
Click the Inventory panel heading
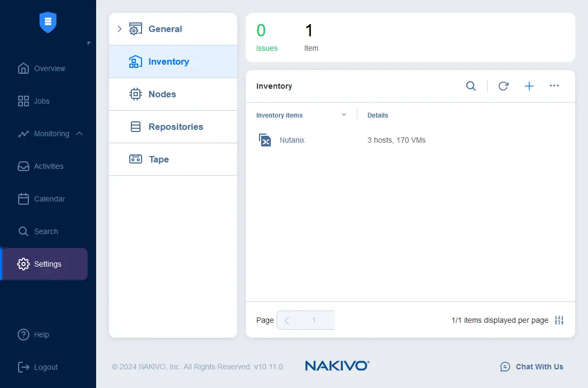[274, 86]
